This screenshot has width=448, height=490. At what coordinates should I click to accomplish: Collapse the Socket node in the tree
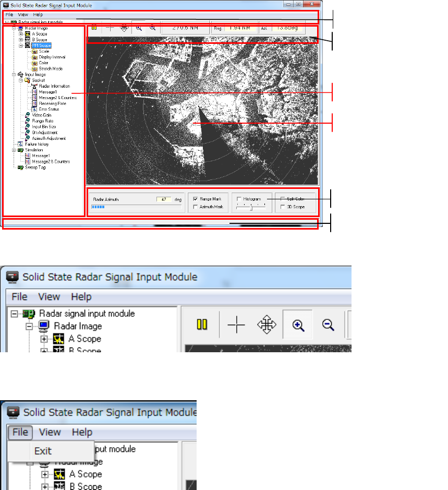click(21, 80)
